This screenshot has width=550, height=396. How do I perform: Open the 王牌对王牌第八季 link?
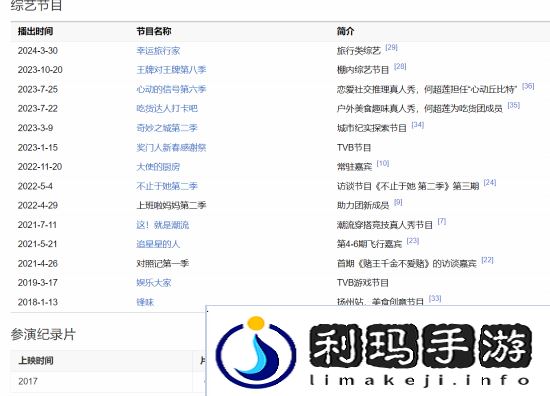tap(171, 70)
